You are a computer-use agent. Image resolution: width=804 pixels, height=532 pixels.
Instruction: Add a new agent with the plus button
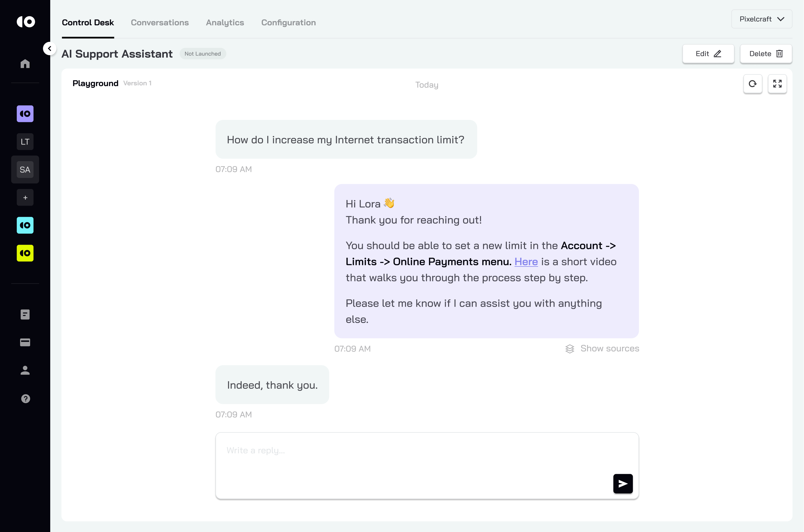tap(25, 197)
